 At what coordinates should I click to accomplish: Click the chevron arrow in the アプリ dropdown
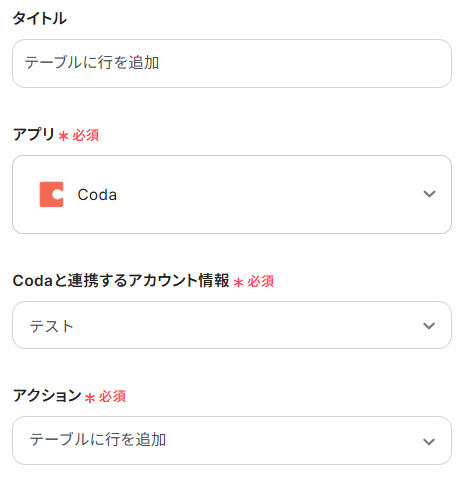429,194
